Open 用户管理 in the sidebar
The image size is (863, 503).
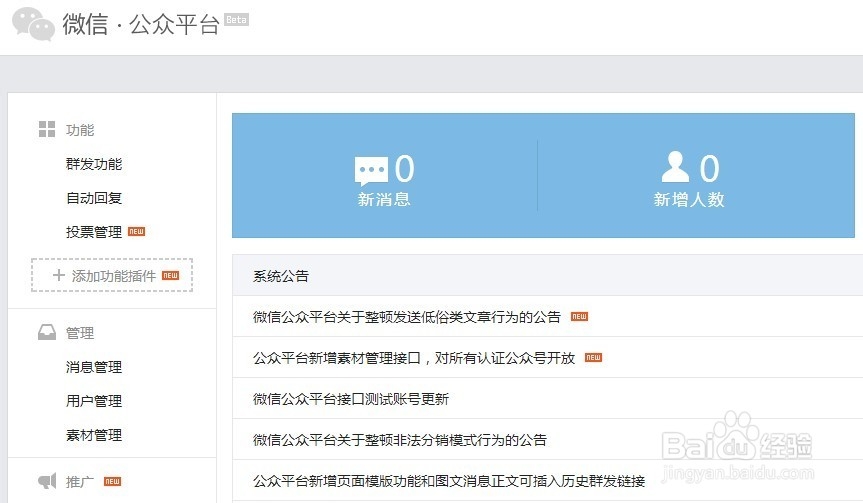(94, 401)
